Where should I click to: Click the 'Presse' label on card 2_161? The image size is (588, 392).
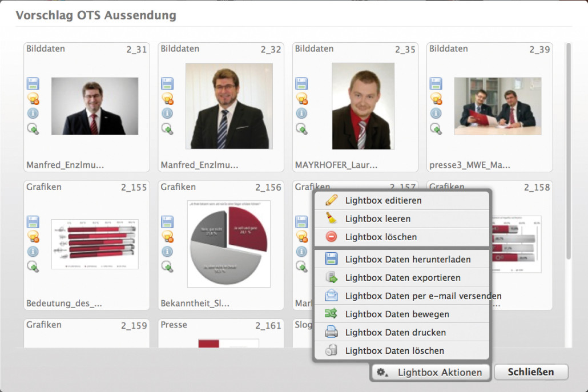click(174, 325)
